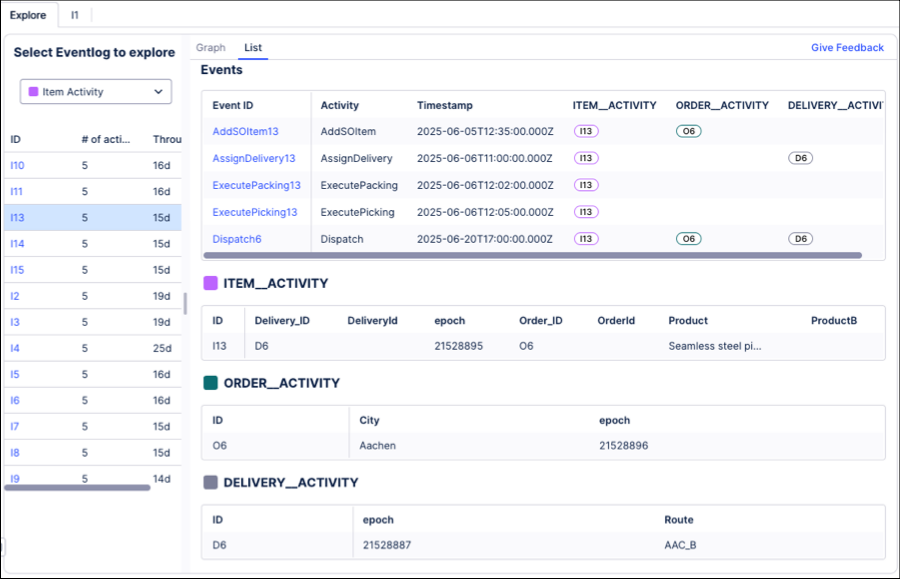Switch to the List tab
The width and height of the screenshot is (900, 579).
pos(252,47)
